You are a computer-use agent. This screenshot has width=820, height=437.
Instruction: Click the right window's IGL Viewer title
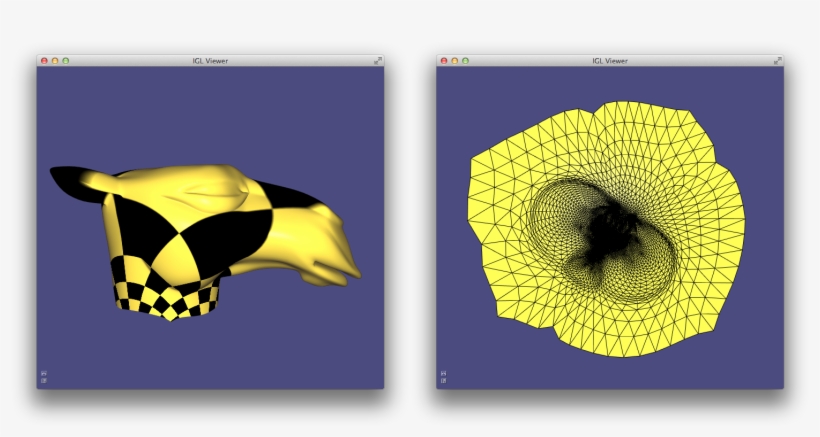click(x=610, y=61)
